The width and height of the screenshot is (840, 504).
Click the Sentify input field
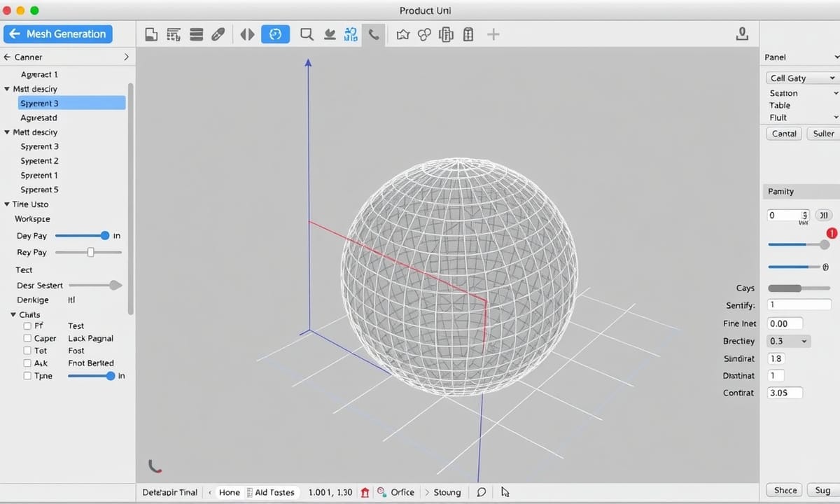[799, 304]
